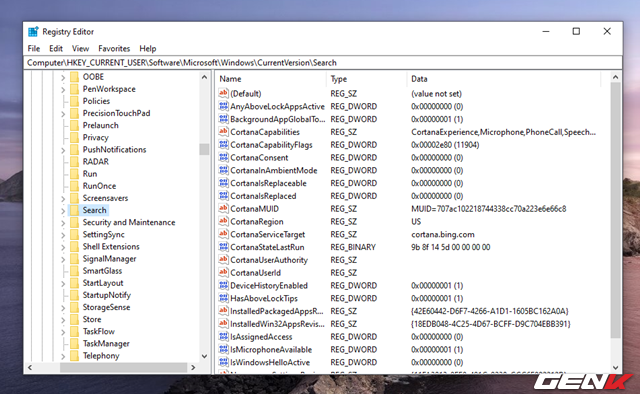Click the InstalledPackagedAppsR... string icon
This screenshot has width=640, height=394.
point(223,311)
